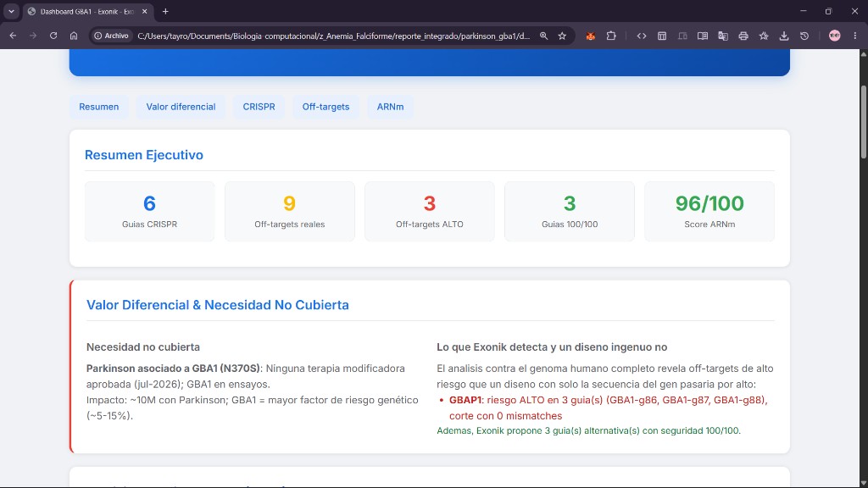Click the Resumen Ejecutivo heading
Image resolution: width=868 pixels, height=488 pixels.
[x=144, y=155]
